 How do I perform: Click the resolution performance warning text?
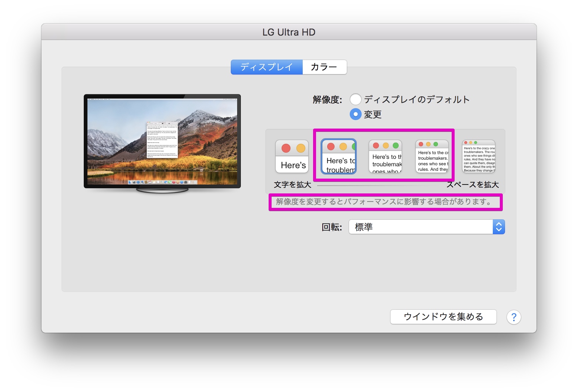pyautogui.click(x=384, y=202)
